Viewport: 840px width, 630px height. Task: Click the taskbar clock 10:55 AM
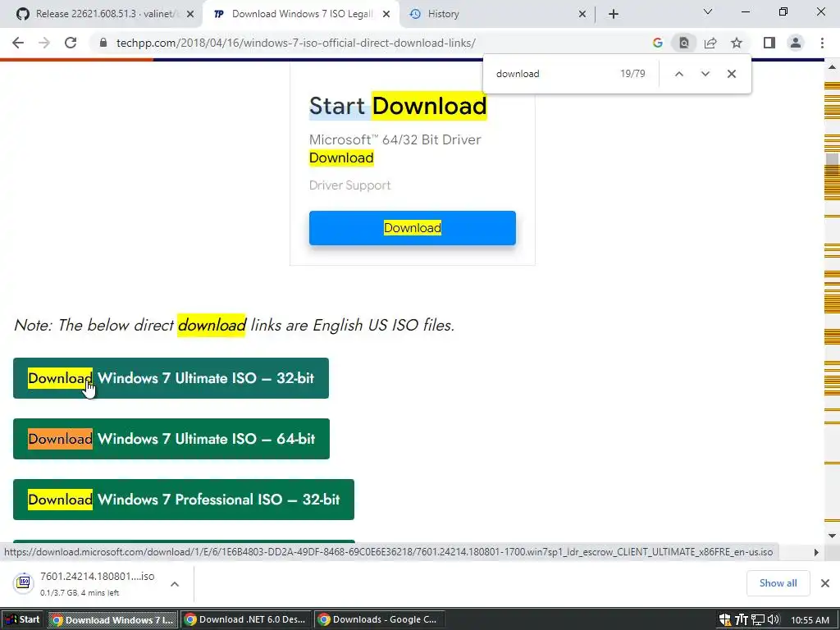coord(810,620)
